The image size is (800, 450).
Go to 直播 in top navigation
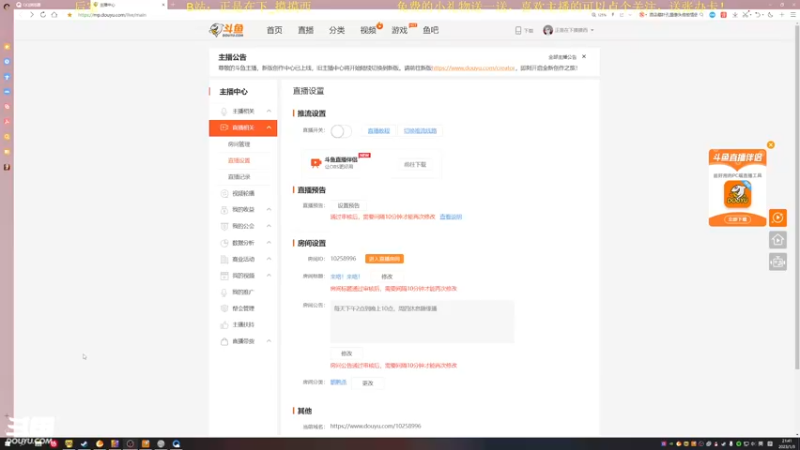click(x=306, y=30)
